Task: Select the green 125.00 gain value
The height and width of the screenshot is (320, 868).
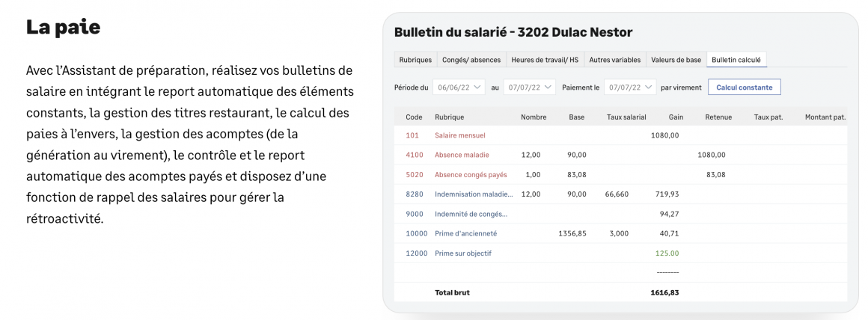Action: pyautogui.click(x=666, y=253)
